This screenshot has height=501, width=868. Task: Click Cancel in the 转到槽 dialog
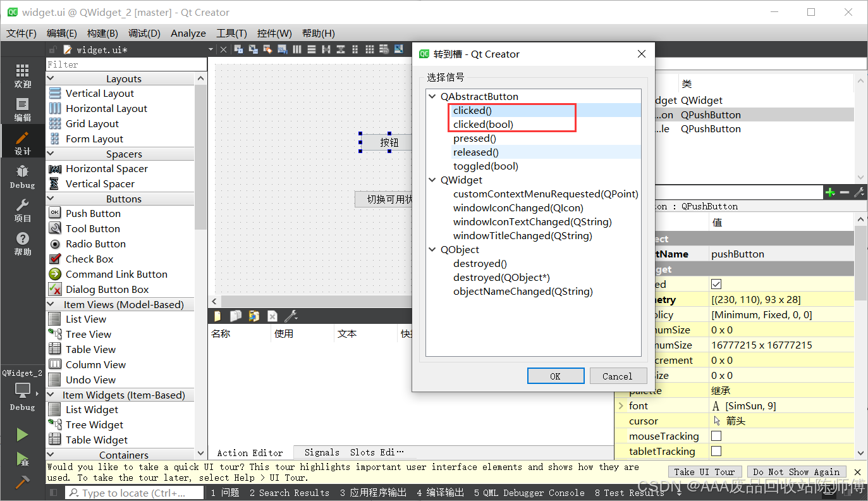618,376
